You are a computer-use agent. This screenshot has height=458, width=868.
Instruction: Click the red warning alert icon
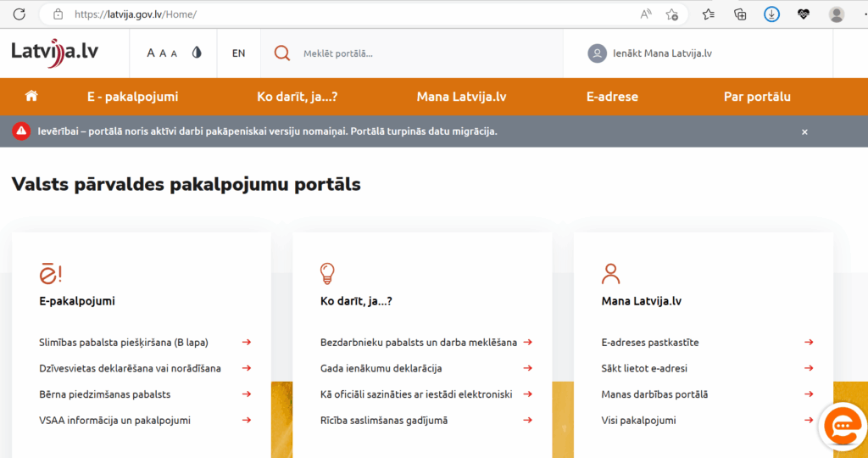click(21, 131)
